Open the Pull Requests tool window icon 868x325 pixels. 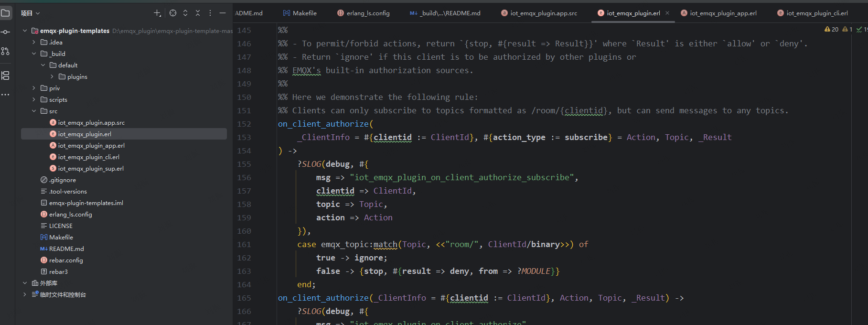click(x=5, y=51)
